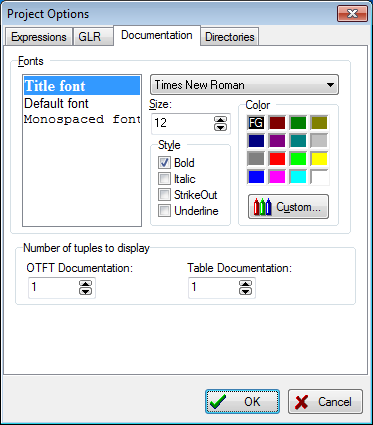
Task: Pick the yellow color swatch
Action: pyautogui.click(x=319, y=159)
